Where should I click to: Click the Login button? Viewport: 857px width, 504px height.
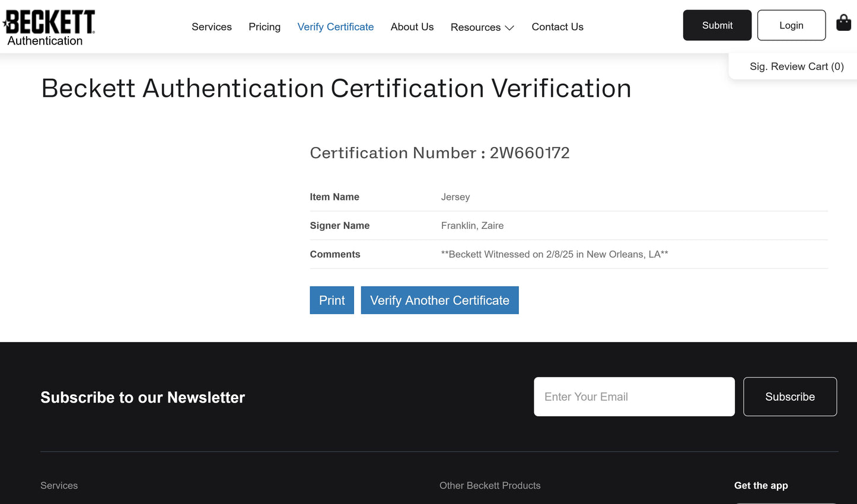[x=791, y=25]
